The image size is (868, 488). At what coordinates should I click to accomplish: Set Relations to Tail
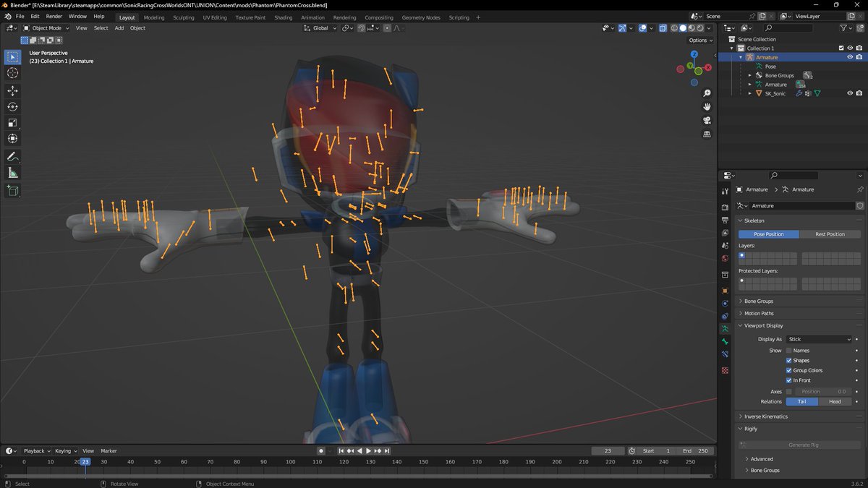(802, 401)
